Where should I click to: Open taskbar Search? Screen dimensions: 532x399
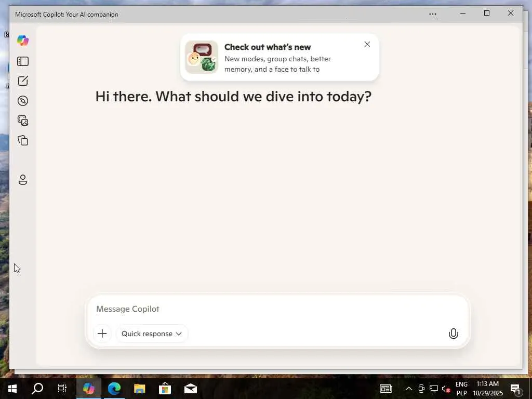click(x=37, y=389)
